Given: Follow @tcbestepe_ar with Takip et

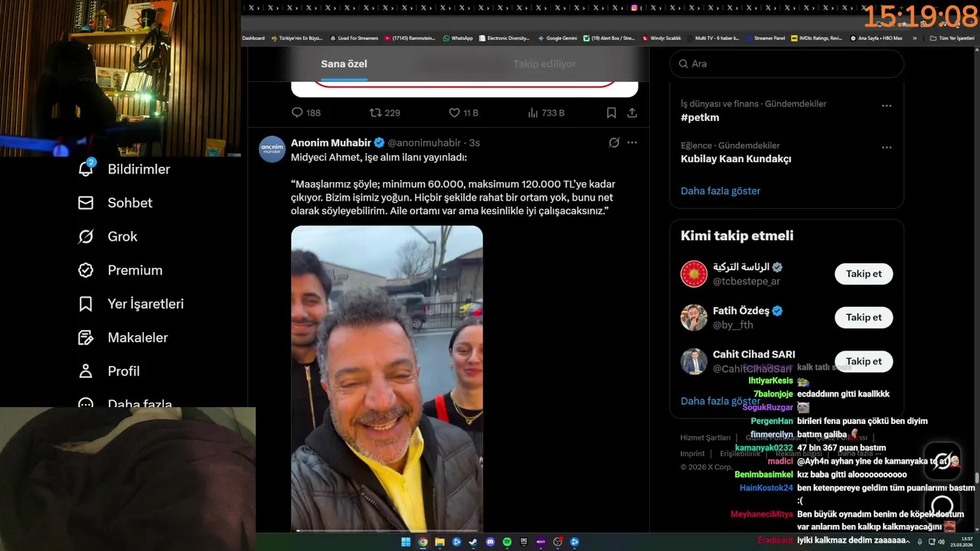Looking at the screenshot, I should 864,274.
